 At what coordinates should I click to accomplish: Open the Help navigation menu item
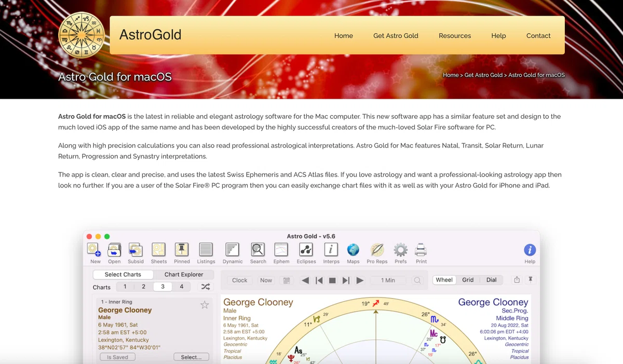pyautogui.click(x=498, y=36)
